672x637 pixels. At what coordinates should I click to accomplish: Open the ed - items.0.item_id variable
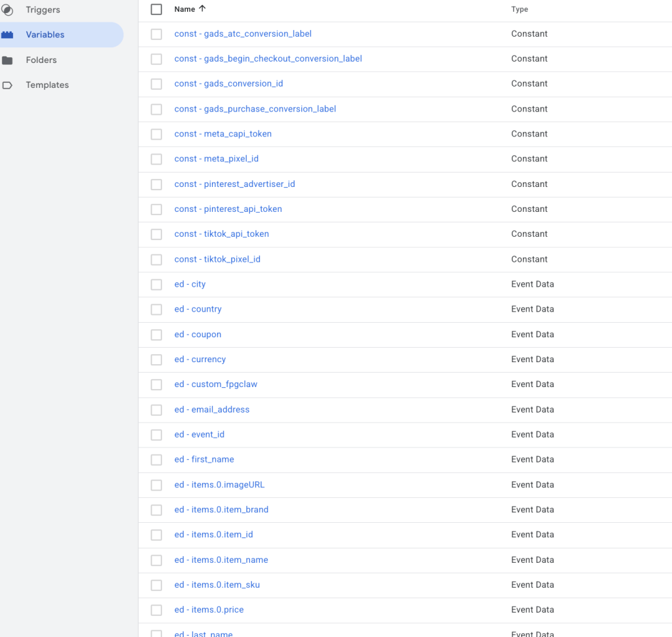(x=214, y=534)
